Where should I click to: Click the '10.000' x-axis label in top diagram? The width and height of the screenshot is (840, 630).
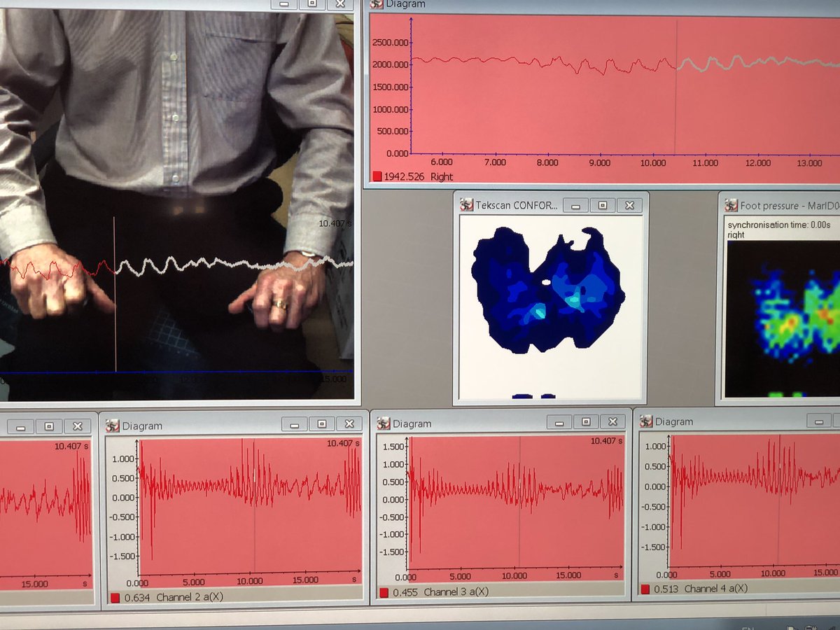pyautogui.click(x=653, y=162)
